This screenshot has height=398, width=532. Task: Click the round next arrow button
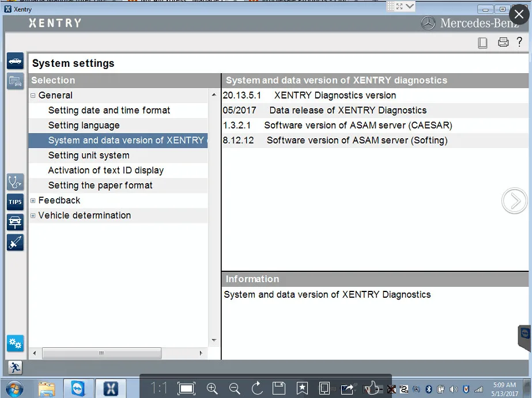514,200
